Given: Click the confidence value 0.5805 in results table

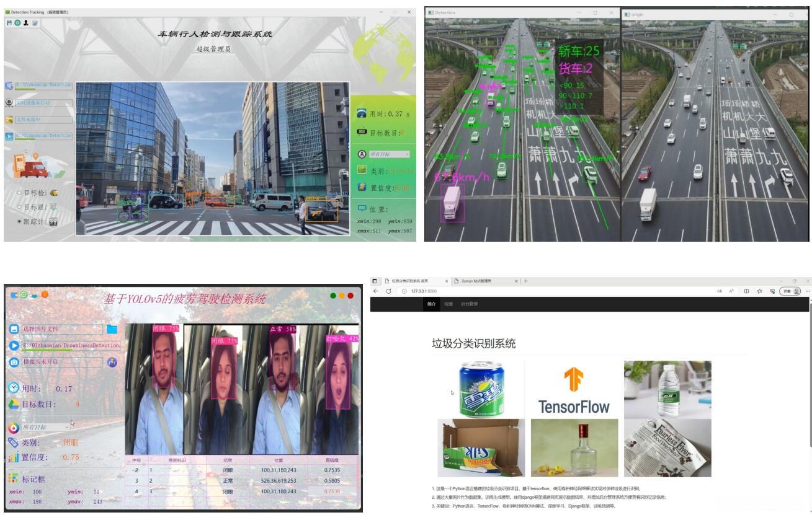Looking at the screenshot, I should click(x=333, y=480).
